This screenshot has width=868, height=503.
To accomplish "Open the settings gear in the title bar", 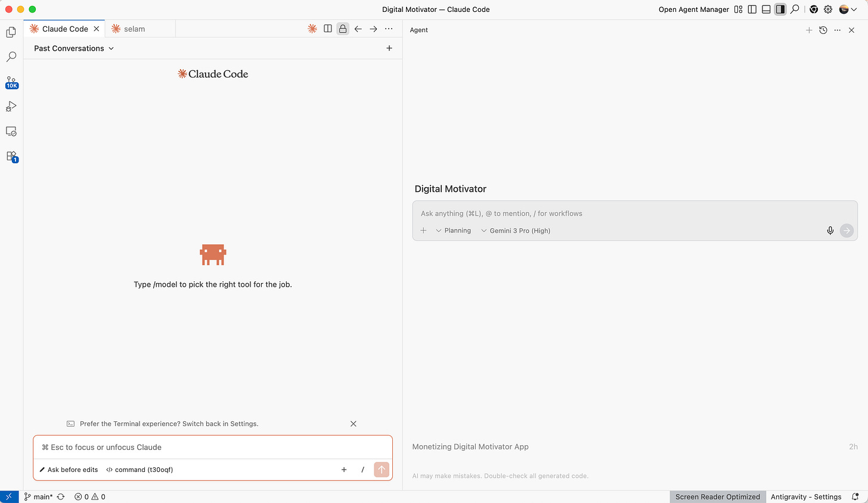I will coord(828,10).
